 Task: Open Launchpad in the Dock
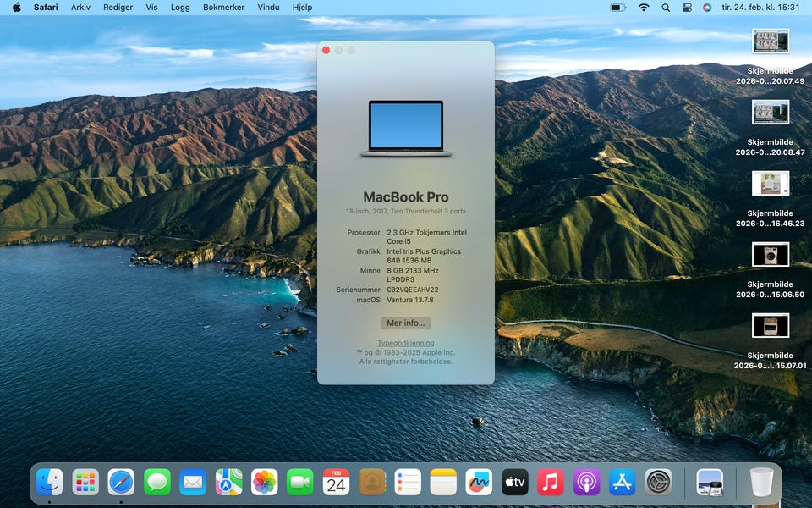click(85, 483)
